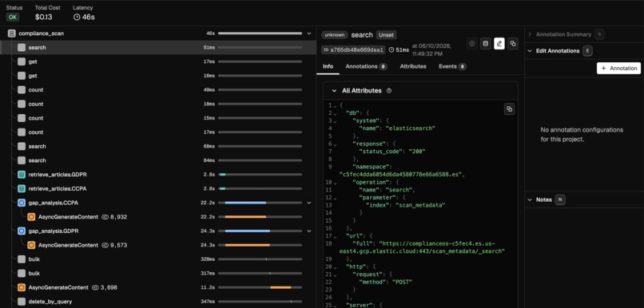
Task: Open the Events tab
Action: [452, 66]
